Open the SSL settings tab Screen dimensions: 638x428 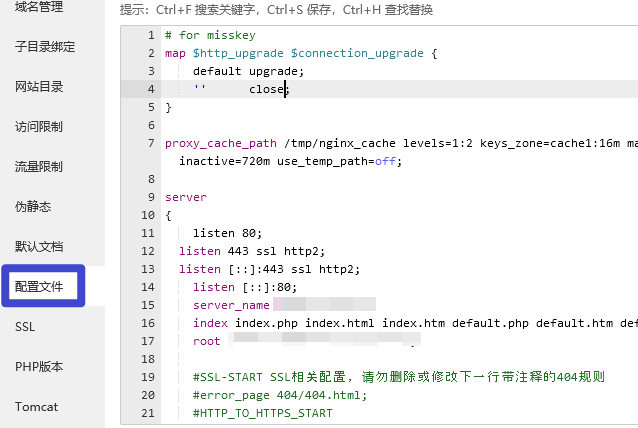[x=25, y=327]
